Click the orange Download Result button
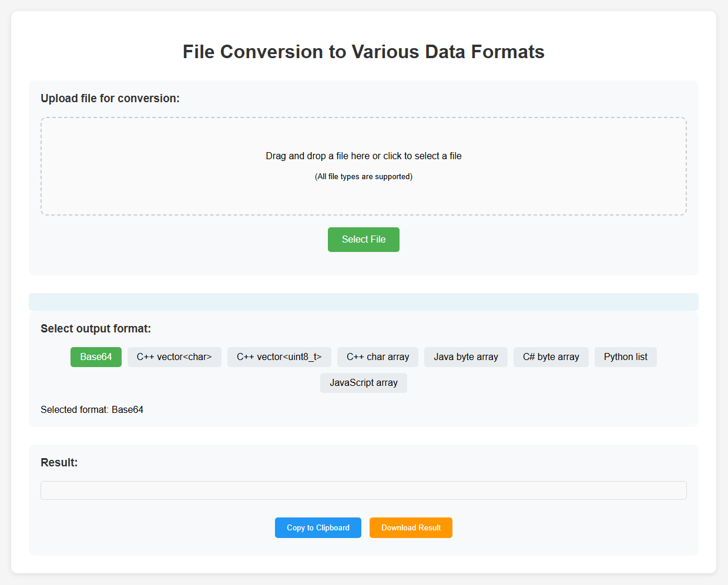 [411, 527]
